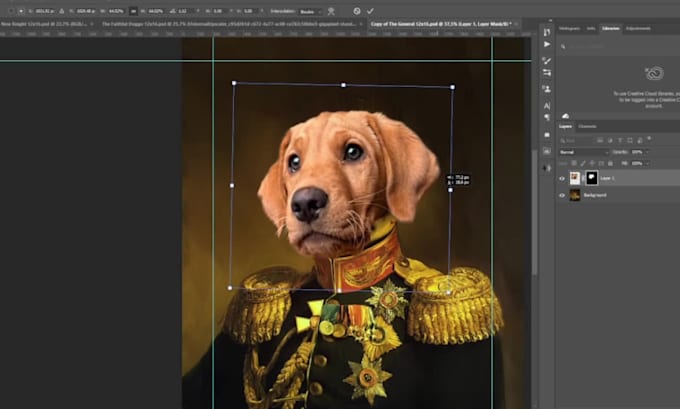Open the History panel icon

pos(547,33)
